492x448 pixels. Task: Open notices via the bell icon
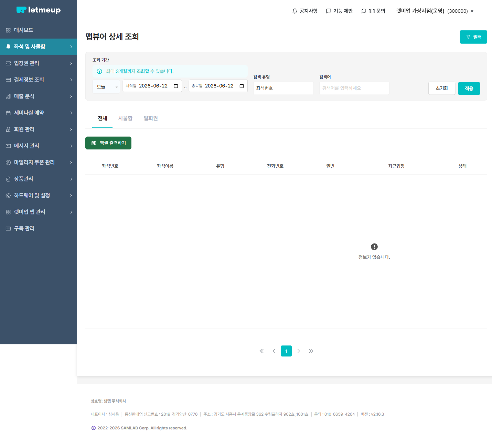tap(295, 11)
